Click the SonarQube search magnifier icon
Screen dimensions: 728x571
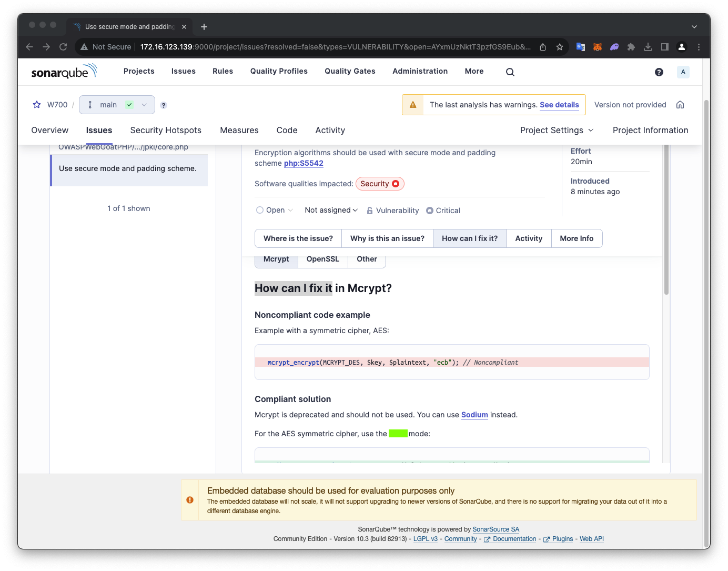pos(510,72)
